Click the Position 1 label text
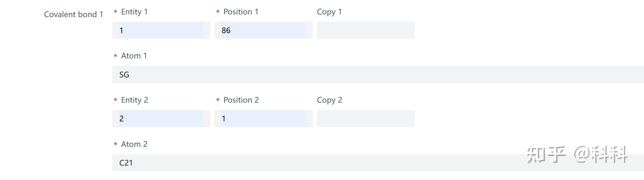This screenshot has width=644, height=180. pos(241,12)
